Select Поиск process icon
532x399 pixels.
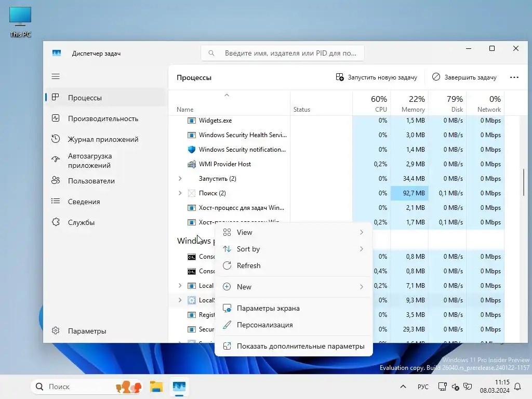pyautogui.click(x=192, y=193)
